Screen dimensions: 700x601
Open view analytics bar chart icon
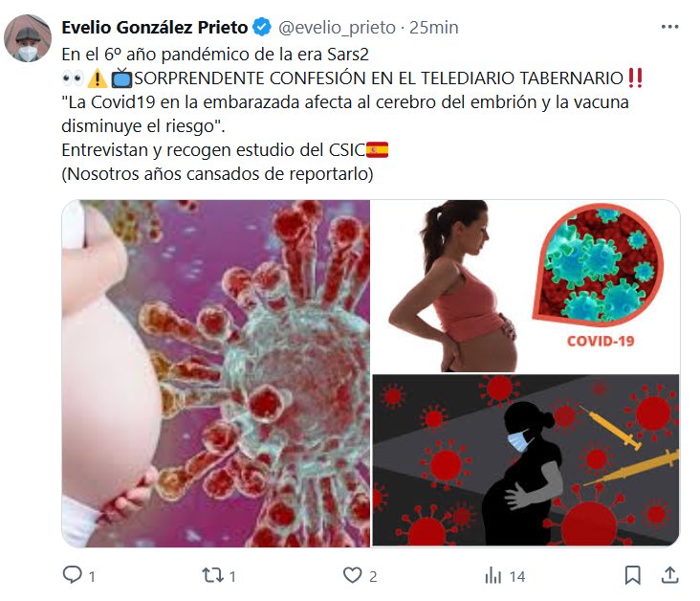click(x=493, y=575)
